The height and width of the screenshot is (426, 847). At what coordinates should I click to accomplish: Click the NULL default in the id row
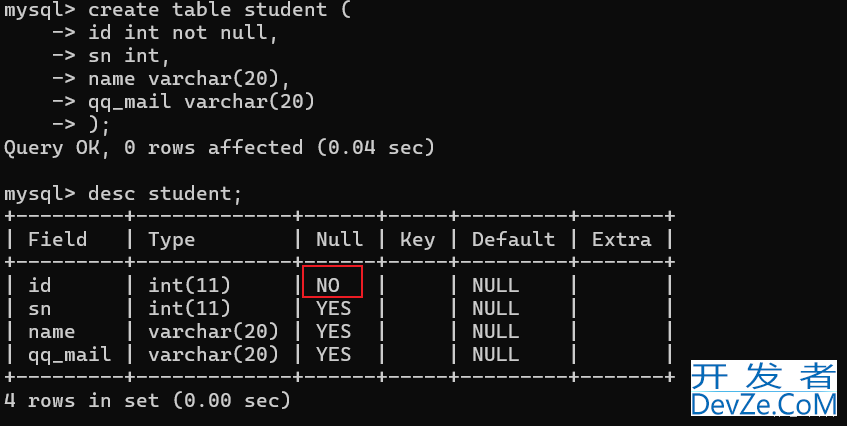tap(495, 284)
